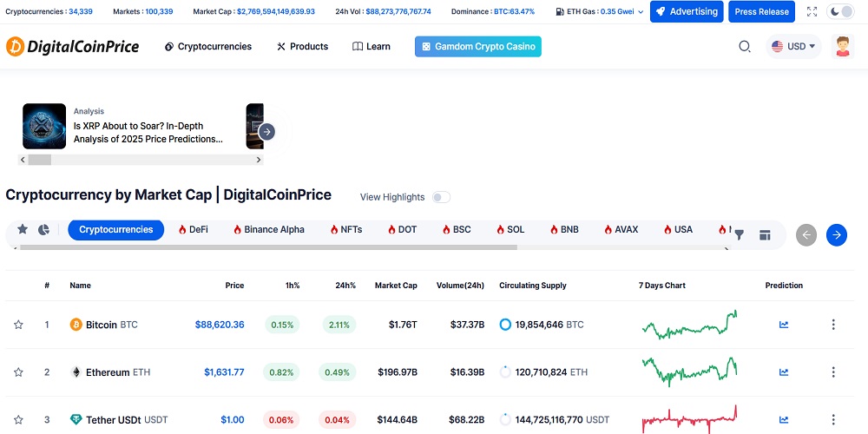Image resolution: width=868 pixels, height=434 pixels.
Task: Open the watchlist star icon in filter bar
Action: (x=23, y=230)
